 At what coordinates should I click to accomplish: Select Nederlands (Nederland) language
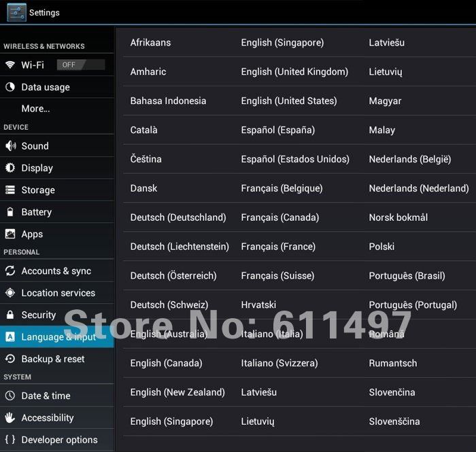coord(419,188)
